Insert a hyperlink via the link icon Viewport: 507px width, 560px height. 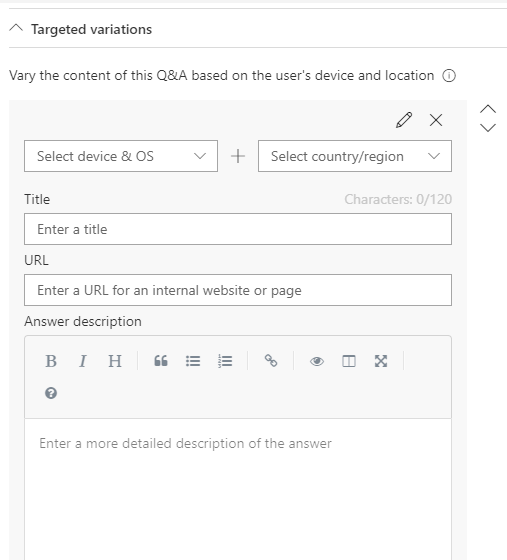[x=271, y=361]
